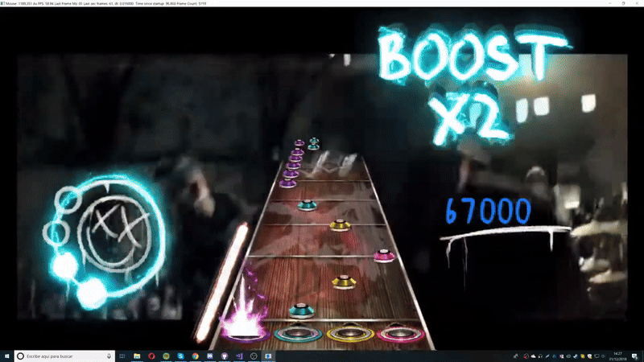Viewport: 644px width, 362px height.
Task: Activate the microphone in the search box
Action: (109, 356)
